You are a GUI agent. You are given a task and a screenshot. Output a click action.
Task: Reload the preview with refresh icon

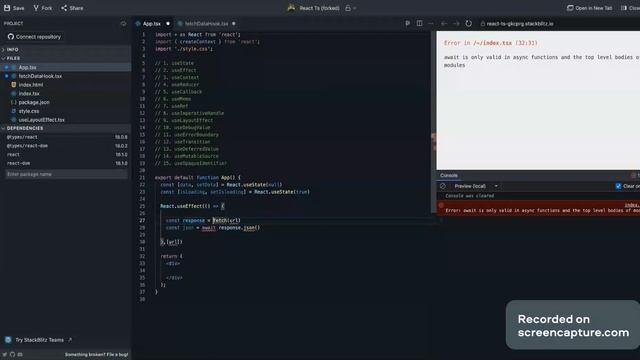pos(469,24)
